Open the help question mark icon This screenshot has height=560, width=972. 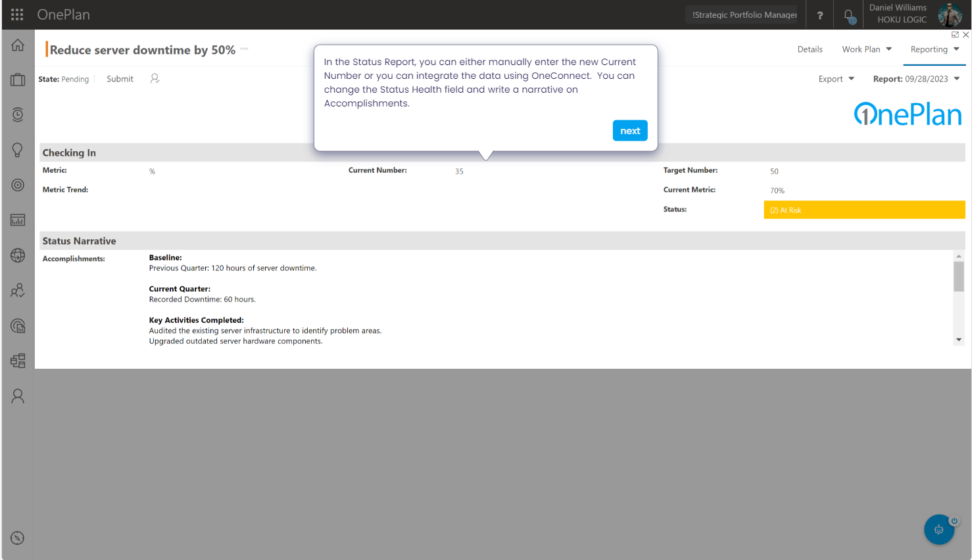(x=819, y=15)
